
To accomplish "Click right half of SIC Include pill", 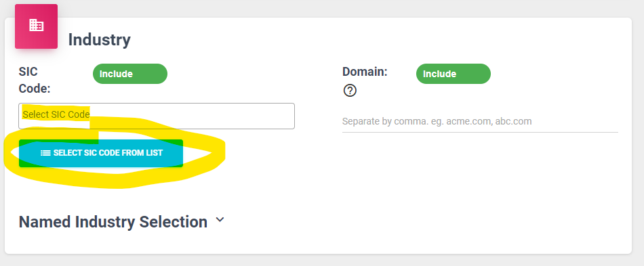I will (148, 74).
